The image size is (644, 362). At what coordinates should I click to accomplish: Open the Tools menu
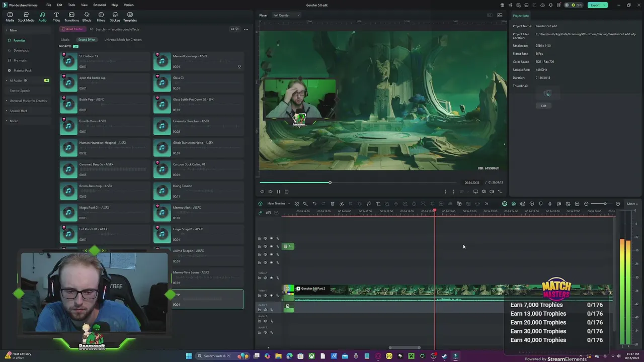coord(71,5)
